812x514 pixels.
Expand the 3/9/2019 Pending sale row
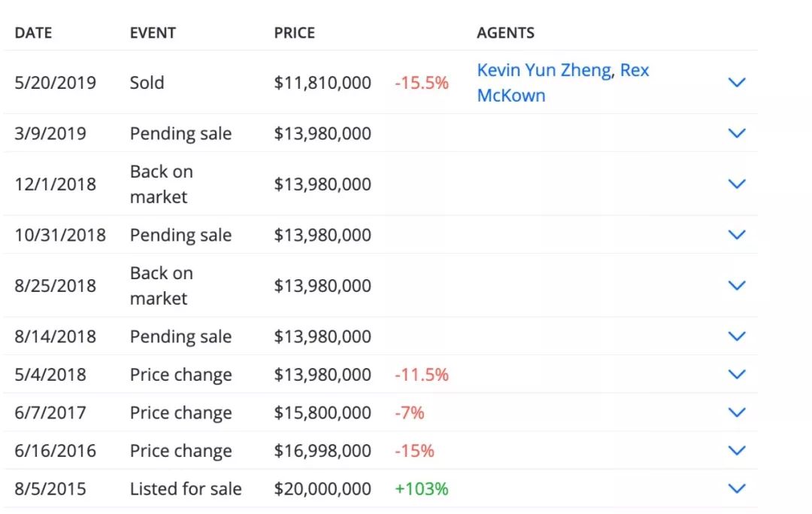click(737, 133)
